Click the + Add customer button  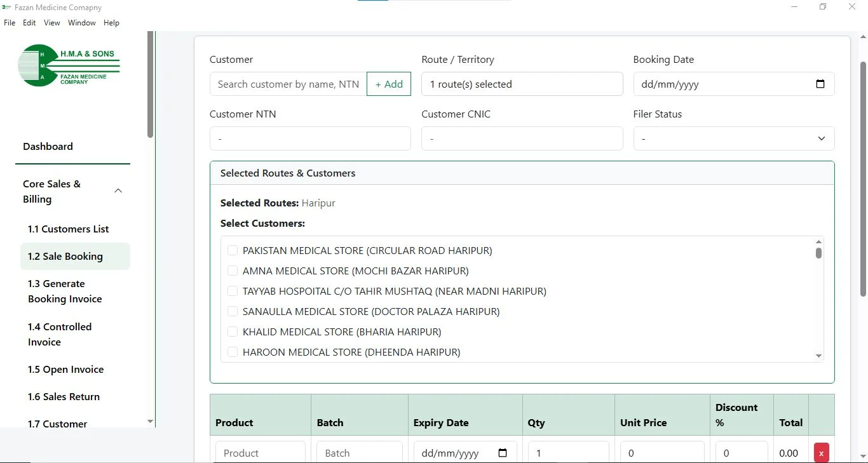(389, 84)
